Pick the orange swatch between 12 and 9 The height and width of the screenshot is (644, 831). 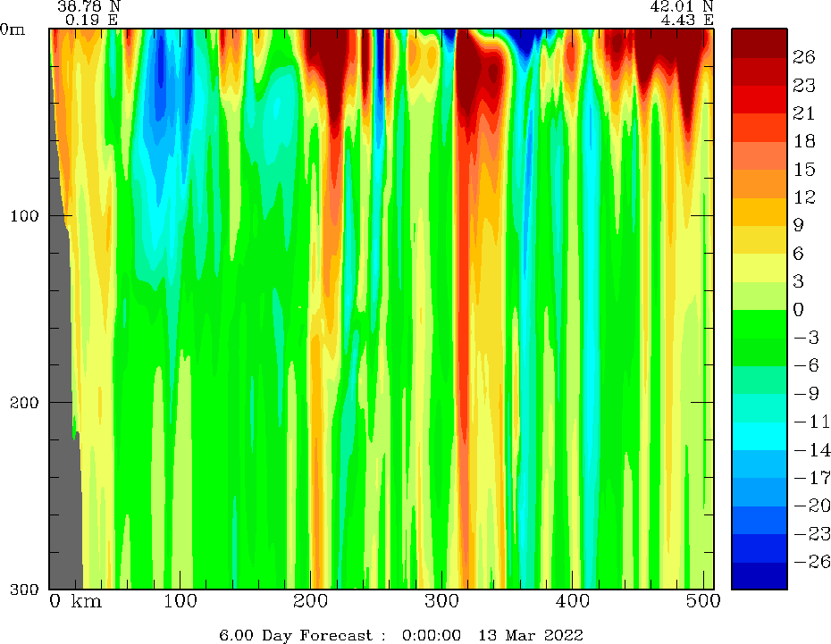(x=759, y=212)
